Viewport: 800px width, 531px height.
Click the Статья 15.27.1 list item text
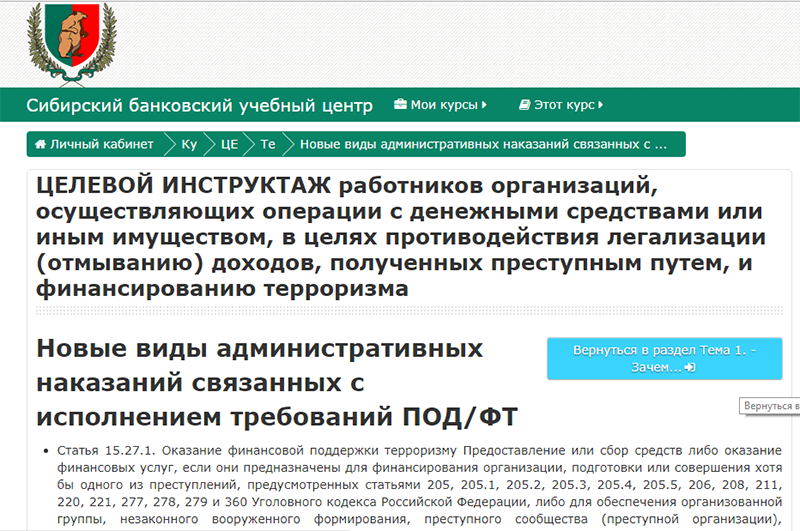(x=419, y=485)
